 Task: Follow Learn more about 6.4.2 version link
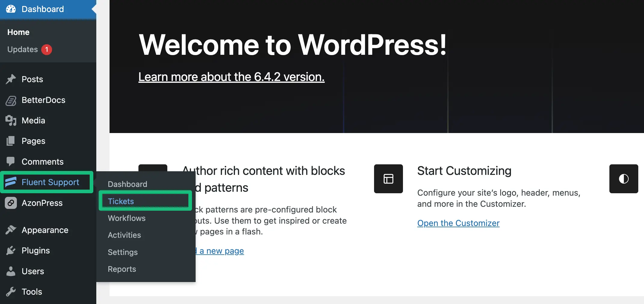tap(231, 77)
